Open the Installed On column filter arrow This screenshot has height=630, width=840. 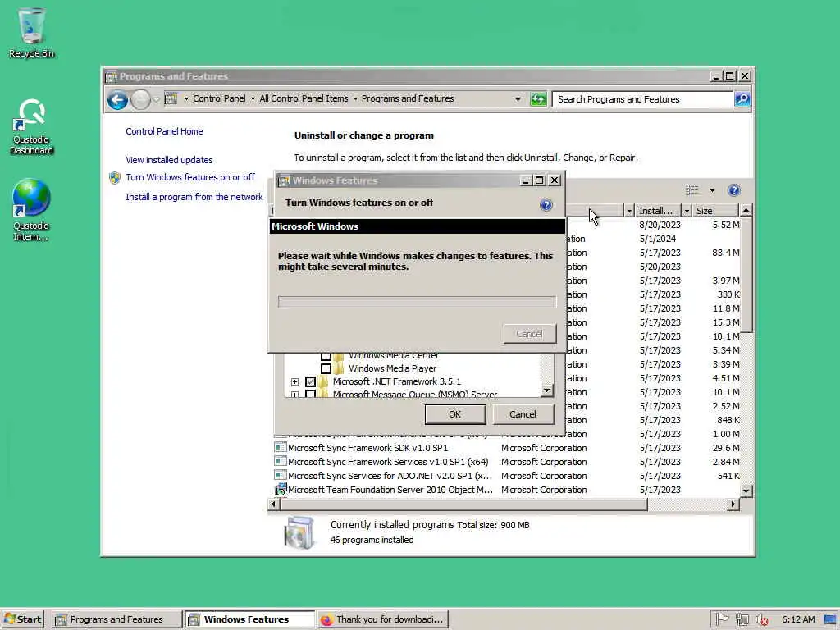point(687,211)
